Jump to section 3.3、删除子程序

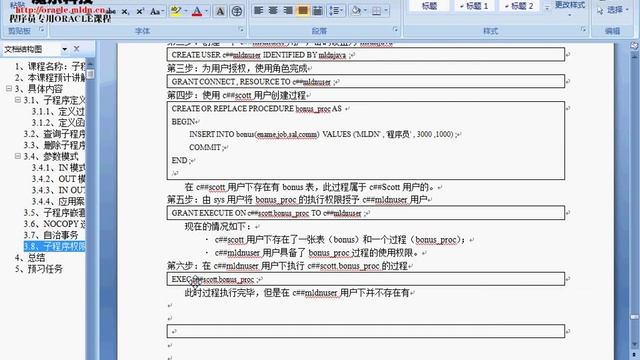54,145
